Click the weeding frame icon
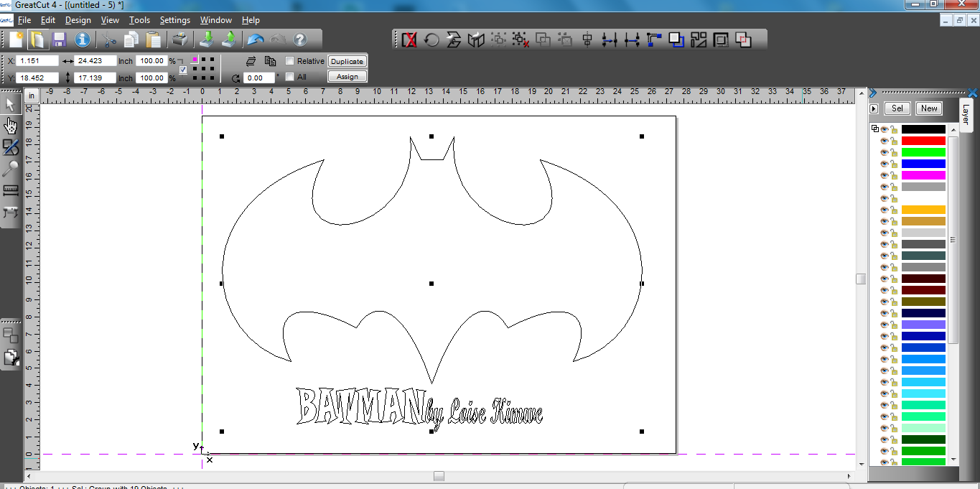Image resolution: width=980 pixels, height=489 pixels. pos(721,40)
